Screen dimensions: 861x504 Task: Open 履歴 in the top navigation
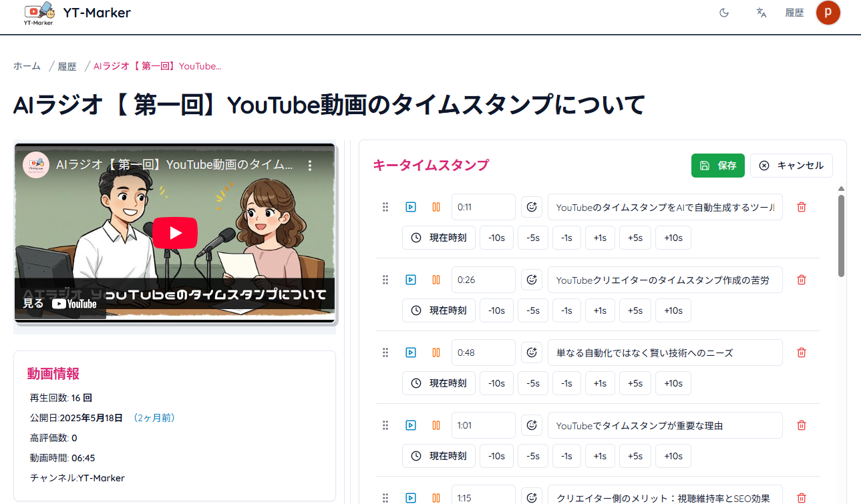(x=794, y=13)
